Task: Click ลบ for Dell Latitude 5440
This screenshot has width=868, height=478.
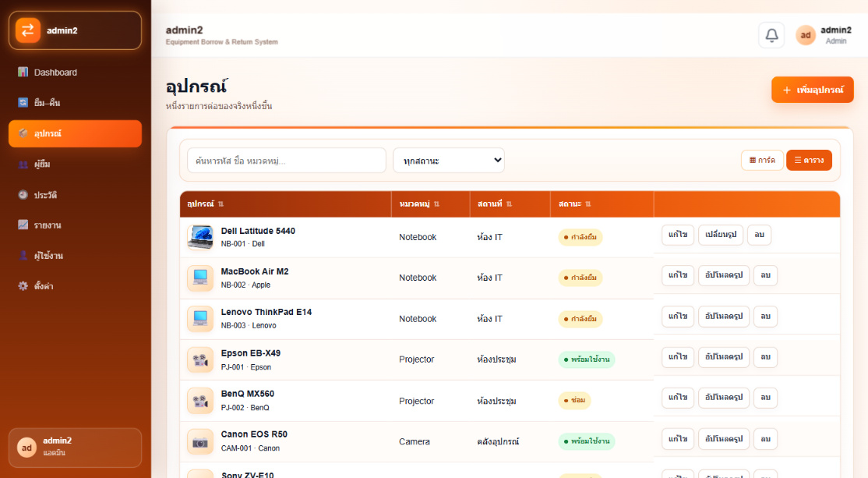Action: point(760,234)
